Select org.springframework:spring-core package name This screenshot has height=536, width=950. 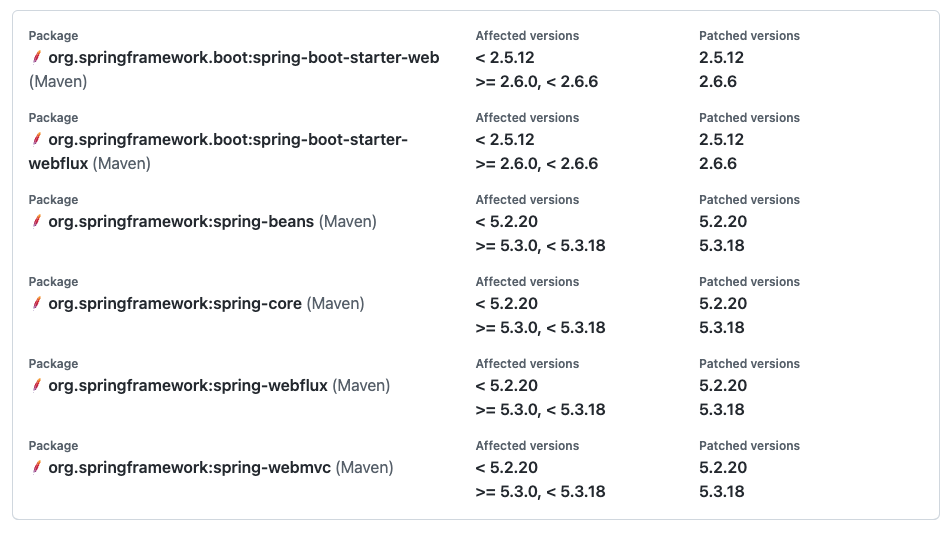coord(175,303)
